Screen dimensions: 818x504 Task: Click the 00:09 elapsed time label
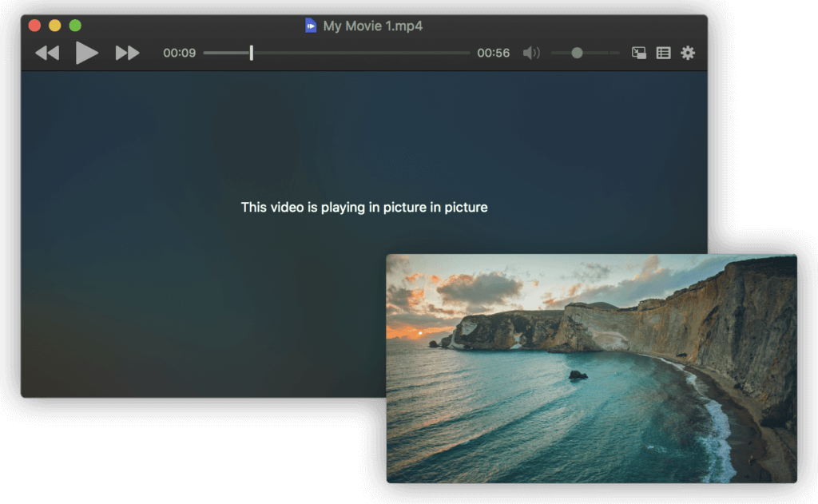179,54
